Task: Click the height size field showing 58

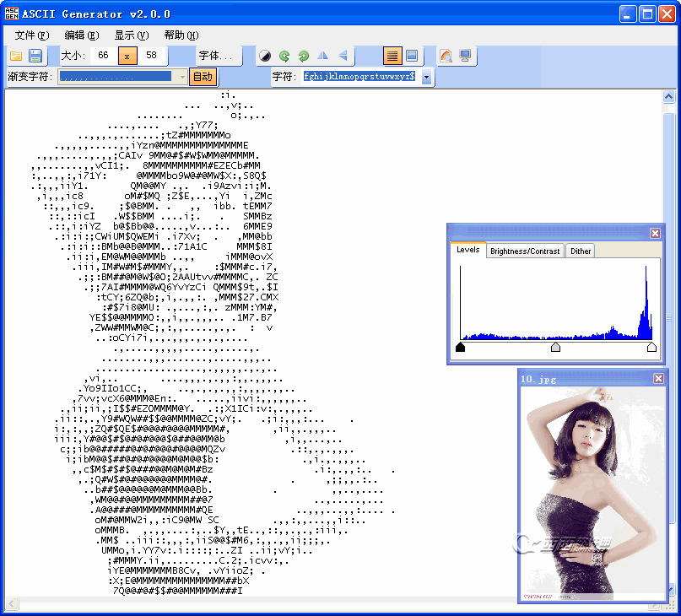Action: point(152,55)
